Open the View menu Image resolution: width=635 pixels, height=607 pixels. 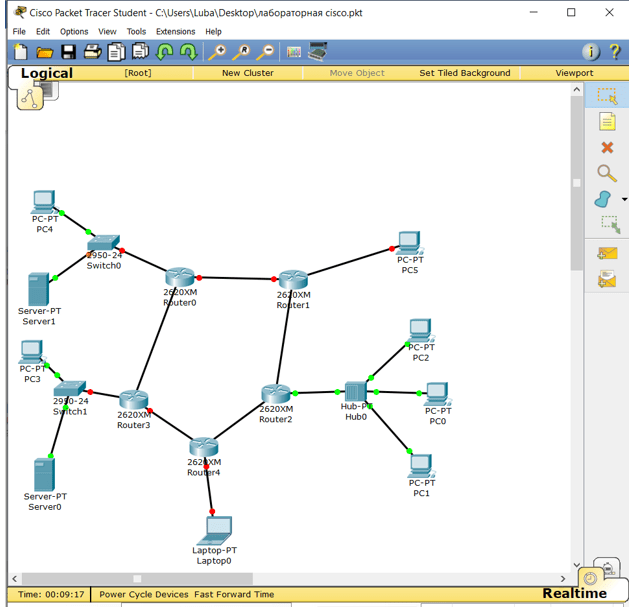pyautogui.click(x=107, y=32)
